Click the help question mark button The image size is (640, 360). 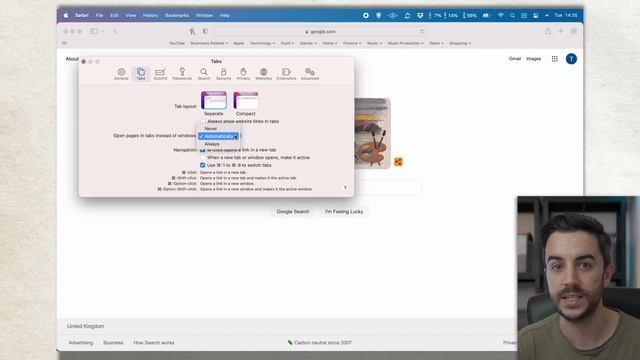(x=345, y=188)
